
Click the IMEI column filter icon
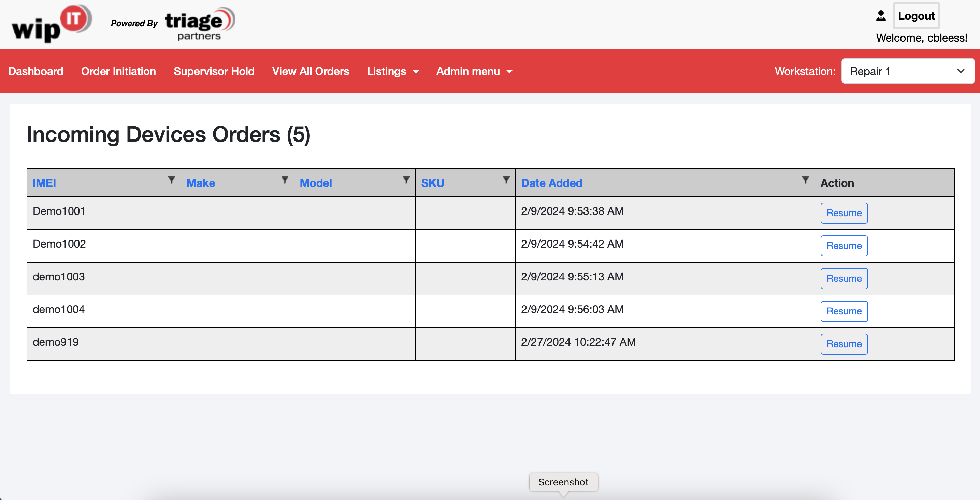point(172,180)
